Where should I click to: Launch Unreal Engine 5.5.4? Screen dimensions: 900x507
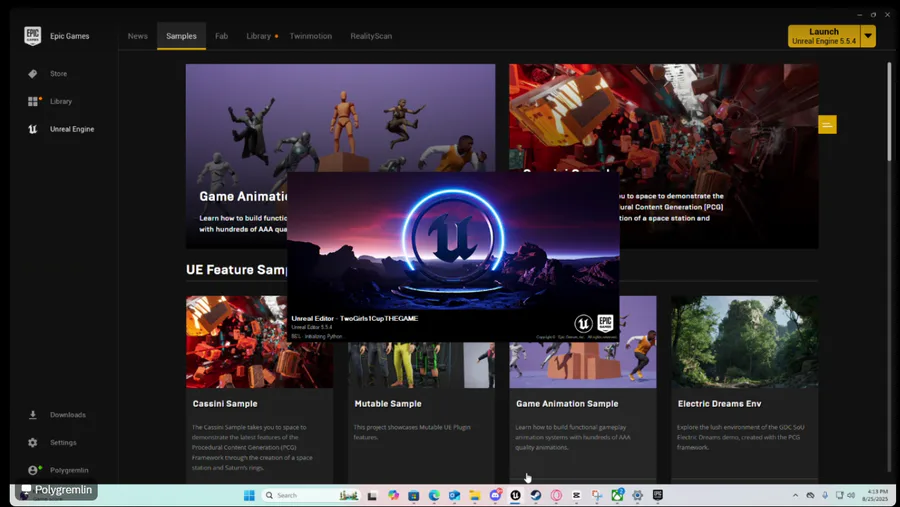click(824, 36)
